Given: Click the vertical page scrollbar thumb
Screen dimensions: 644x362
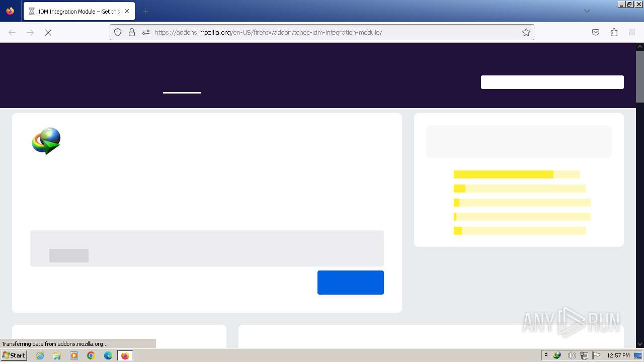Looking at the screenshot, I should pos(640,77).
